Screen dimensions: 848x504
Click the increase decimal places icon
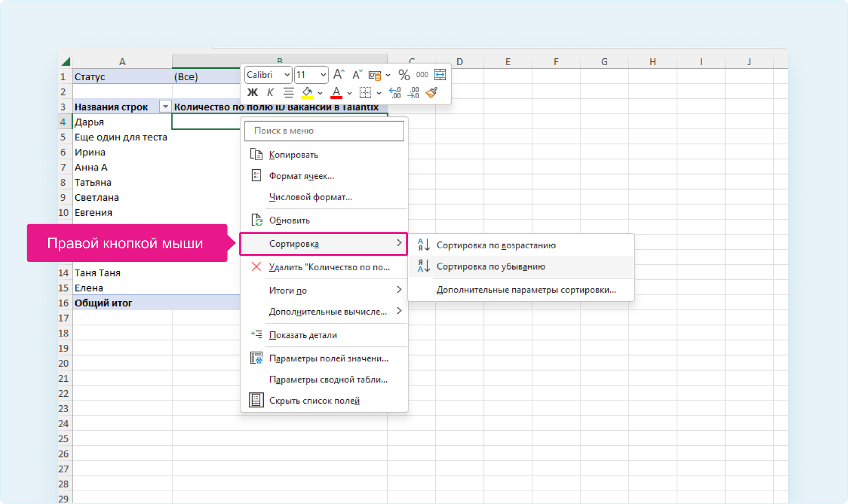pos(395,93)
